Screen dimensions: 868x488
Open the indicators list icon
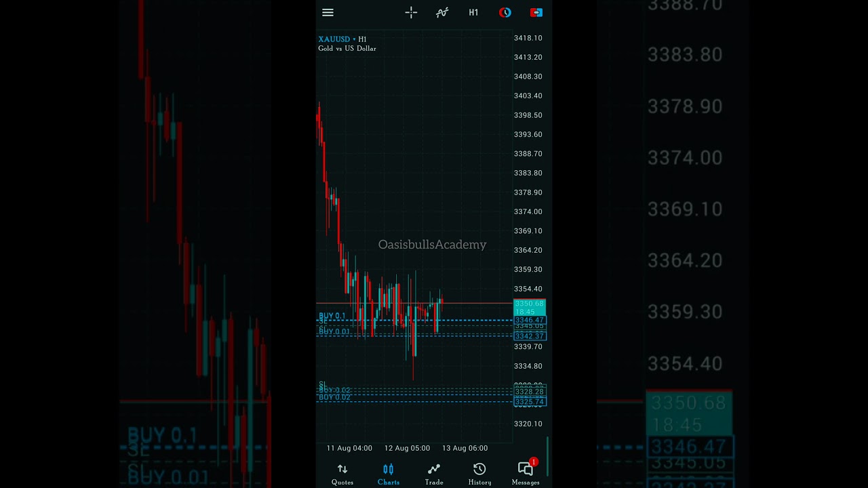(x=442, y=12)
